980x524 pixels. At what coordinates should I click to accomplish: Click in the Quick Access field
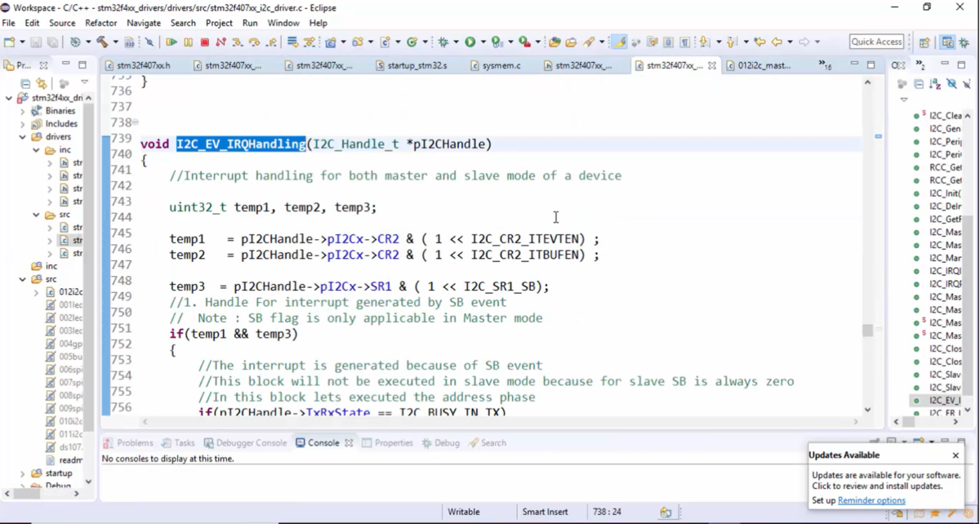pyautogui.click(x=876, y=42)
